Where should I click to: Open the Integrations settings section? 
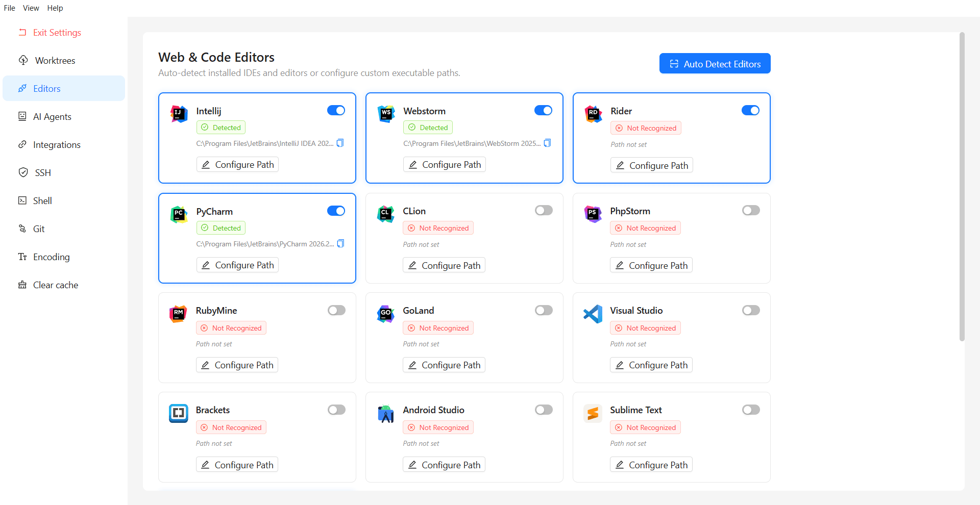pyautogui.click(x=64, y=144)
